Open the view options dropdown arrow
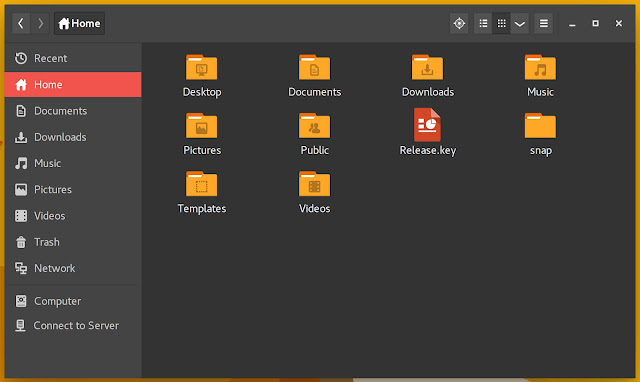Image resolution: width=640 pixels, height=382 pixels. 520,23
